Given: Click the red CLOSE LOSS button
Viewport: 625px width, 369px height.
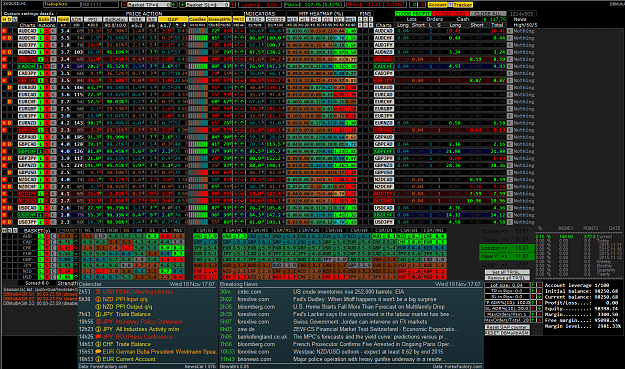Looking at the screenshot, I should [x=450, y=14].
